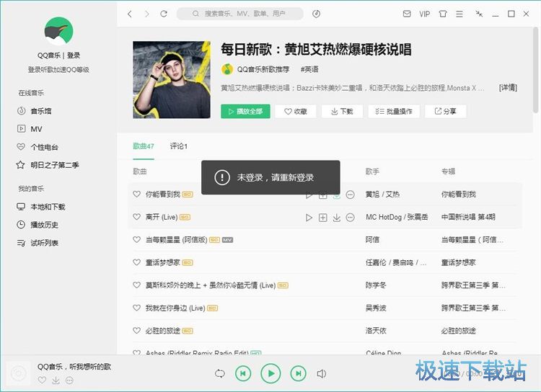
Task: Open artist 黄旭 / 艾热
Action: 382,194
